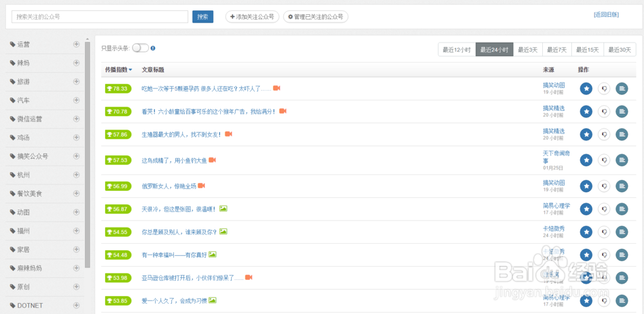644x314 pixels.
Task: Star the 57.53 score article
Action: pyautogui.click(x=586, y=161)
